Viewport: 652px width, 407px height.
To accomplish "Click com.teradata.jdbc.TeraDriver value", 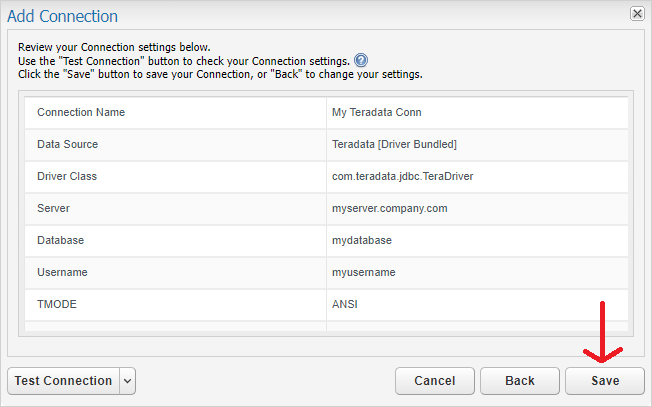I will pos(403,176).
